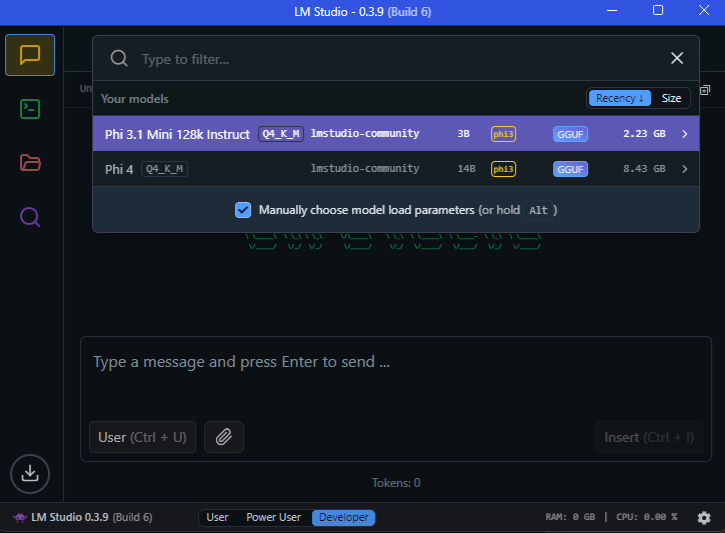725x533 pixels.
Task: Click the User (Ctrl + U) role button
Action: point(142,437)
